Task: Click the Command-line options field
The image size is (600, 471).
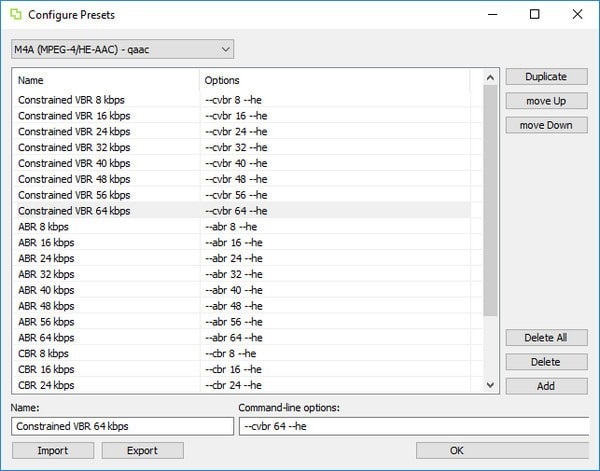Action: [x=414, y=427]
